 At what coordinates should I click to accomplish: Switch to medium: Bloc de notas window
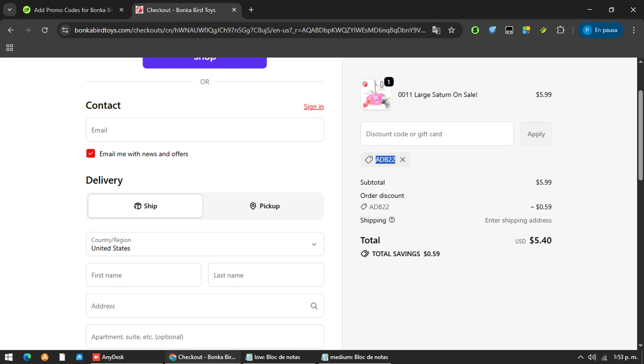[x=355, y=357]
